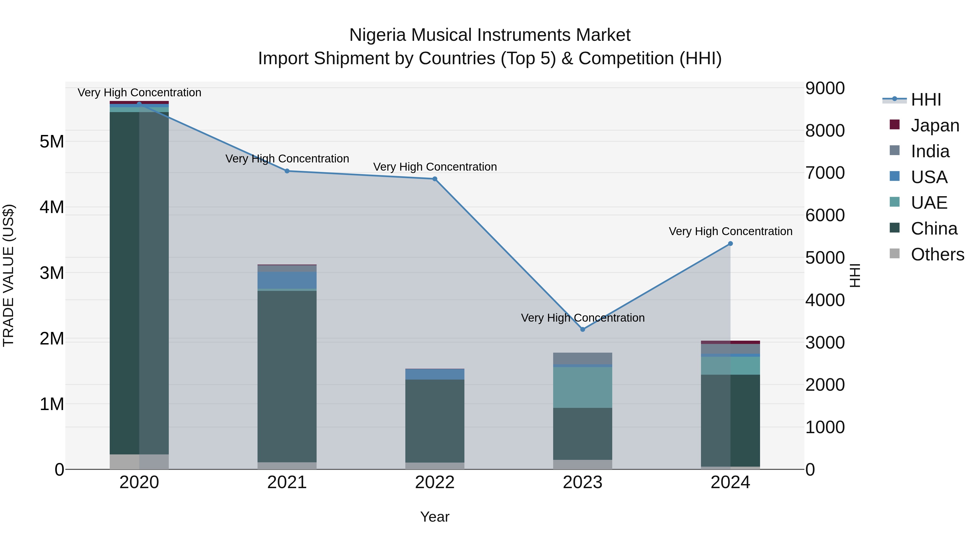The height and width of the screenshot is (551, 980).
Task: Click the HHI data point for 2024
Action: (730, 244)
